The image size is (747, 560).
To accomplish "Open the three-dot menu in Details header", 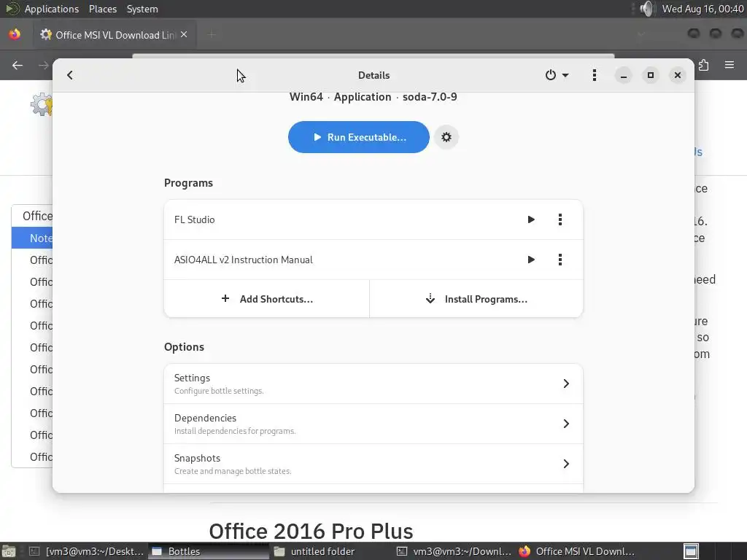I will click(x=594, y=75).
